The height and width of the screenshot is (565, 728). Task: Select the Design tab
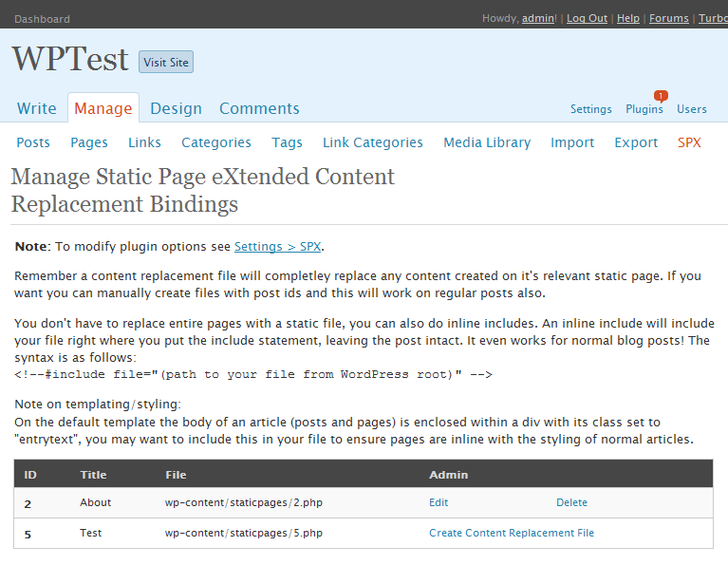[x=176, y=108]
